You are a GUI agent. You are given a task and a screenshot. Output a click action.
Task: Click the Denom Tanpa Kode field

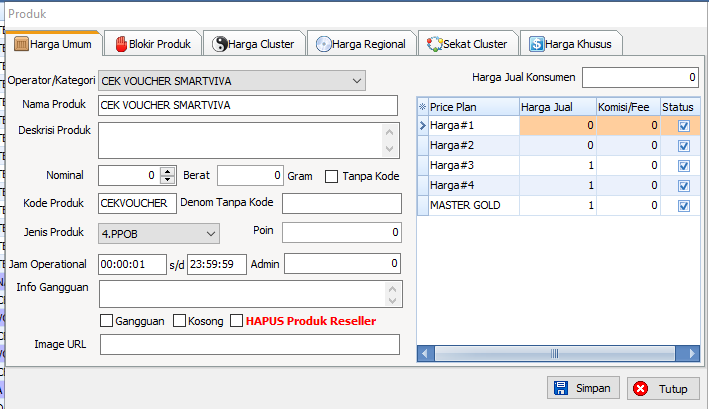click(x=342, y=203)
